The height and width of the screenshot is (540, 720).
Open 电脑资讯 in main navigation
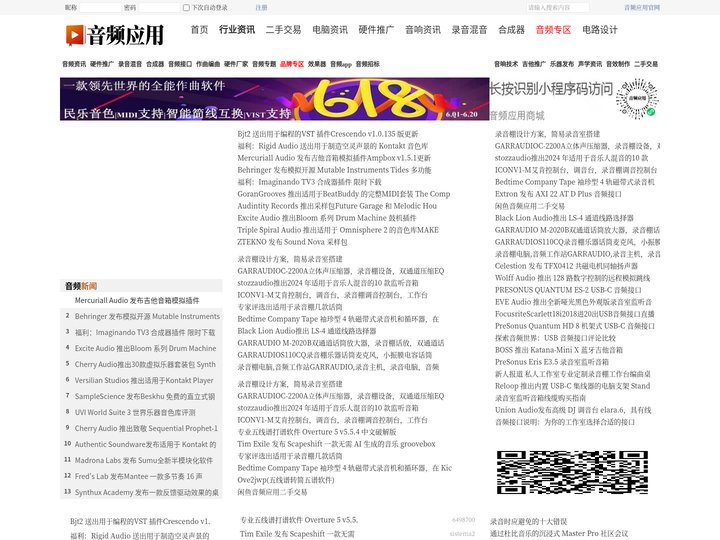click(x=330, y=30)
